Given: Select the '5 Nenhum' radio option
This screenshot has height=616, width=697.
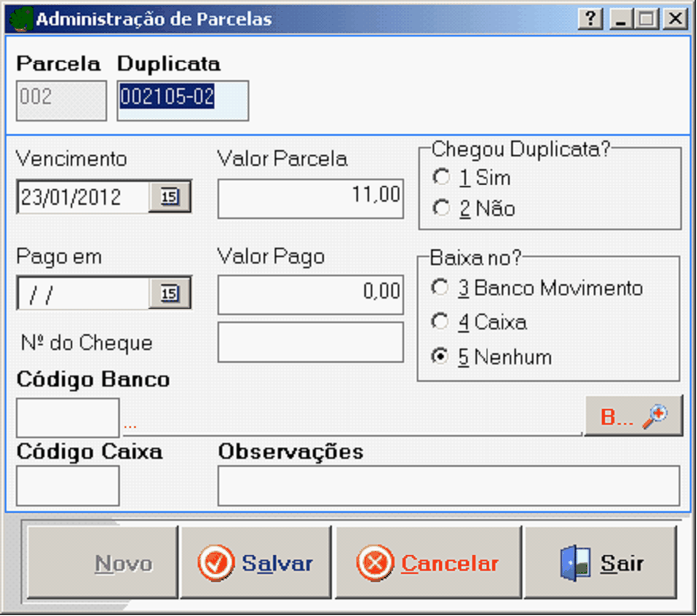Looking at the screenshot, I should click(441, 357).
